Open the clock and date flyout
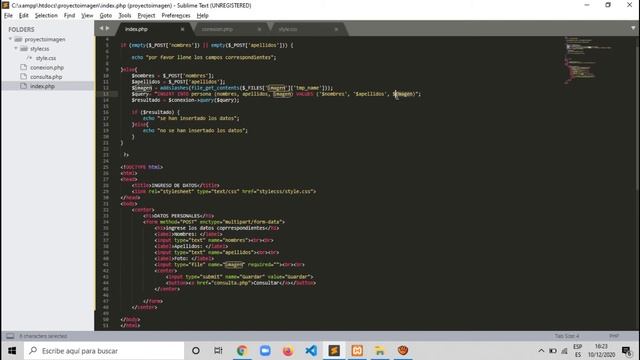The image size is (640, 360). [x=601, y=351]
